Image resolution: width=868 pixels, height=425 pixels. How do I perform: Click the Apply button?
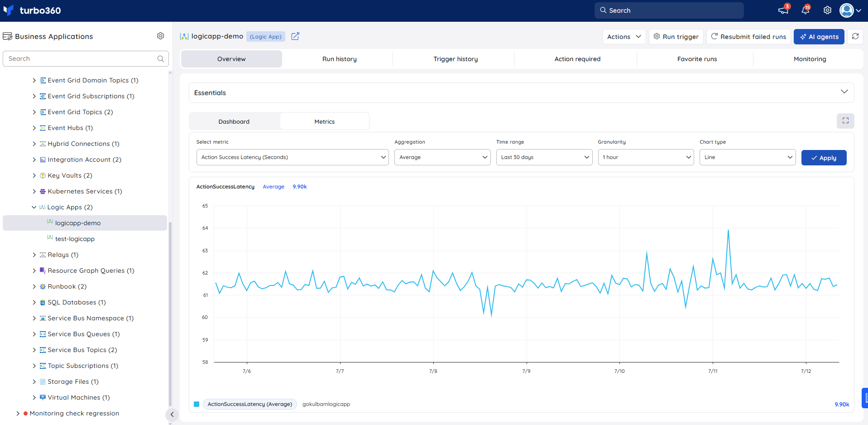coord(824,158)
